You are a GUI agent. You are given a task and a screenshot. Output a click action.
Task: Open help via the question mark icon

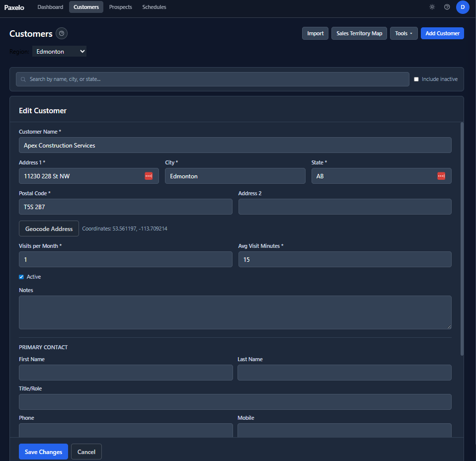pos(447,7)
